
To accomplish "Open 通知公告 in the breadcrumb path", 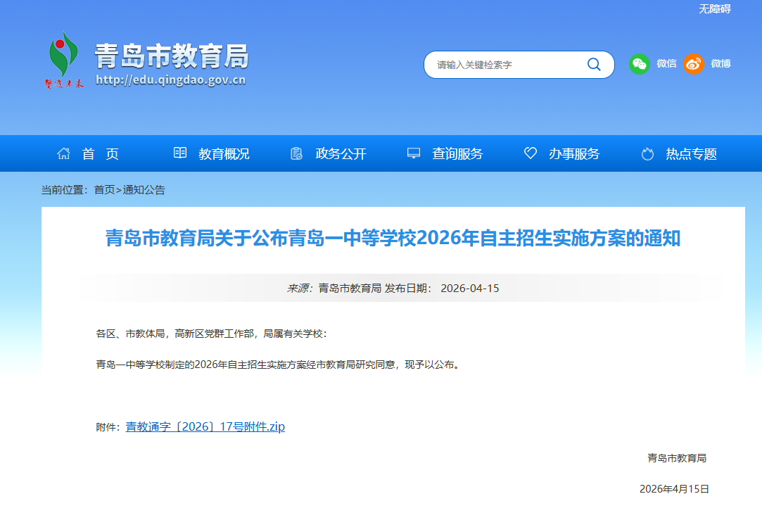I will [144, 190].
